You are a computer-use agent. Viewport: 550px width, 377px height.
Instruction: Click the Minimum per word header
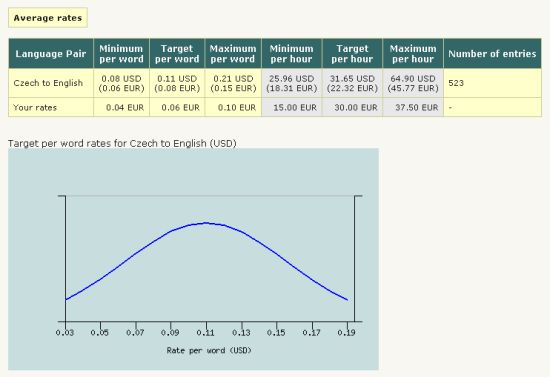click(x=121, y=53)
